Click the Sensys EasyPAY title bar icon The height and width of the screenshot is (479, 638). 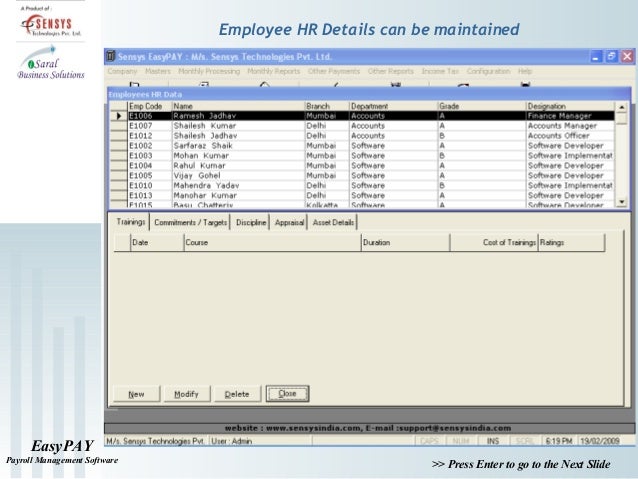coord(113,57)
